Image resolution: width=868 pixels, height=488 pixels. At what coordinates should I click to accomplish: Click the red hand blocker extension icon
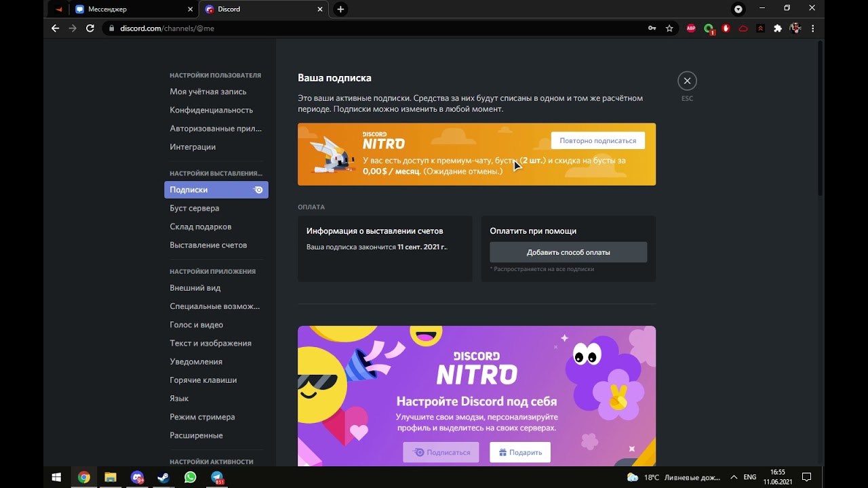pos(726,28)
